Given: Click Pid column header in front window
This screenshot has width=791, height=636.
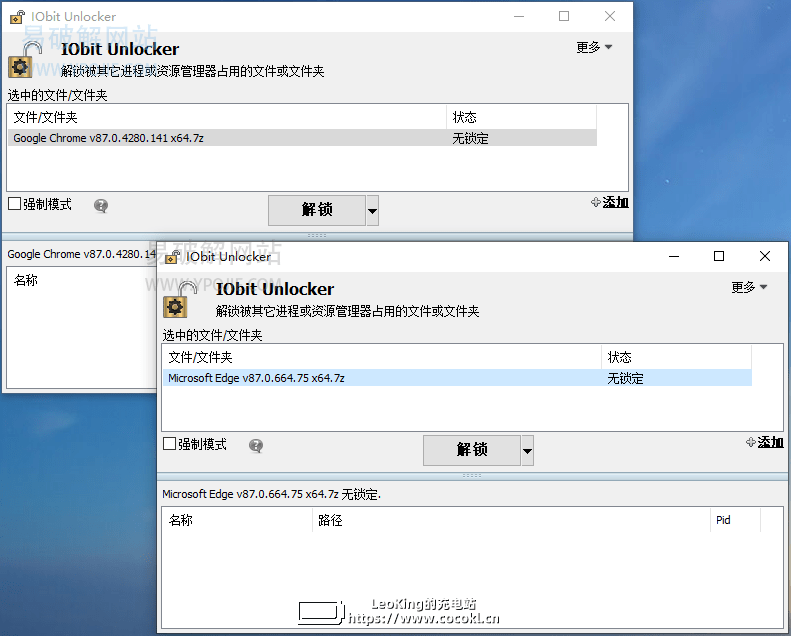Looking at the screenshot, I should [x=735, y=520].
